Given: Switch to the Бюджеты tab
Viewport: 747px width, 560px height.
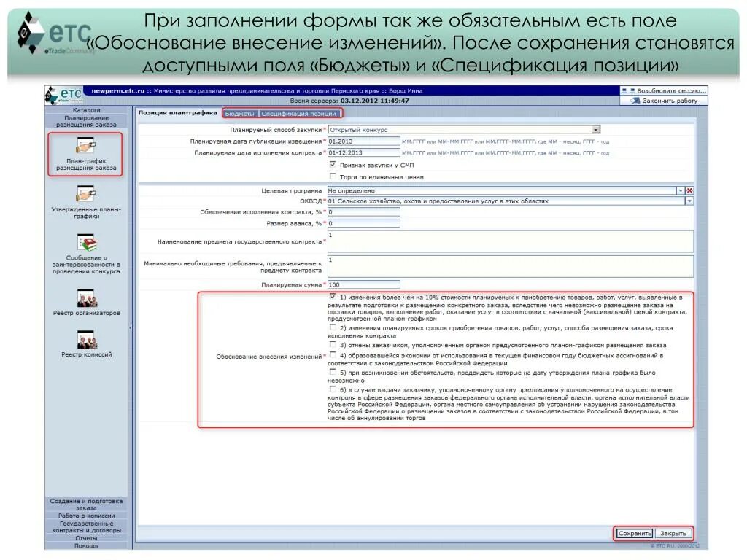Looking at the screenshot, I should [x=239, y=113].
